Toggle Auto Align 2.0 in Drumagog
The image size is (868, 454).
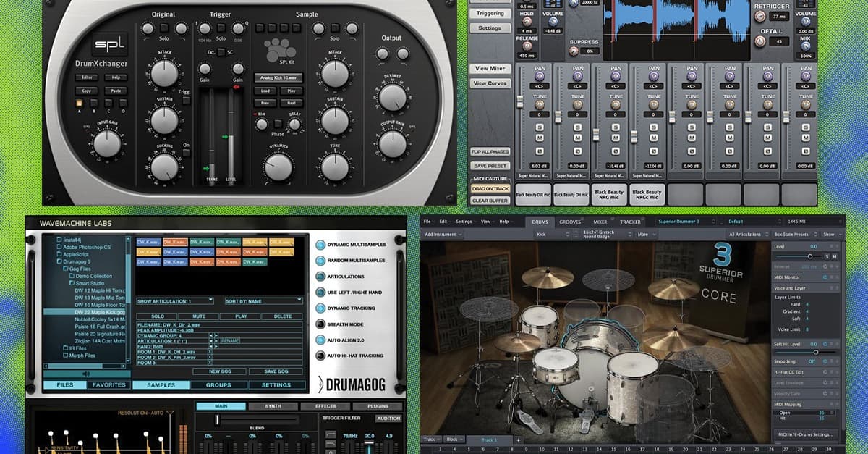coord(320,340)
